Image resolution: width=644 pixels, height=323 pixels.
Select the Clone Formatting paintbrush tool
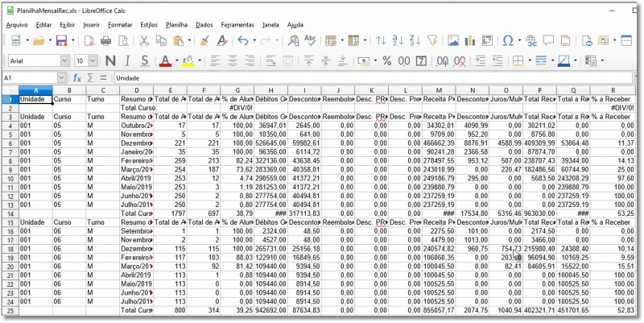[204, 40]
